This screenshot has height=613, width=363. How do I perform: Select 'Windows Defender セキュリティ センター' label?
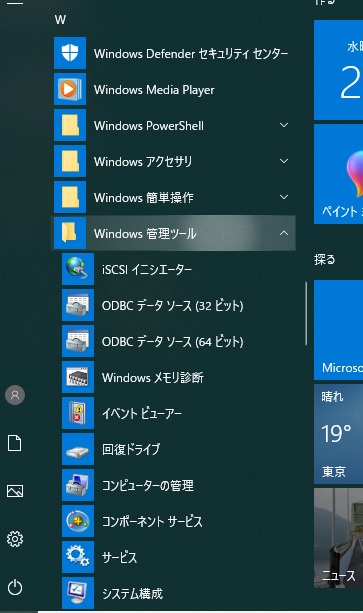click(191, 54)
